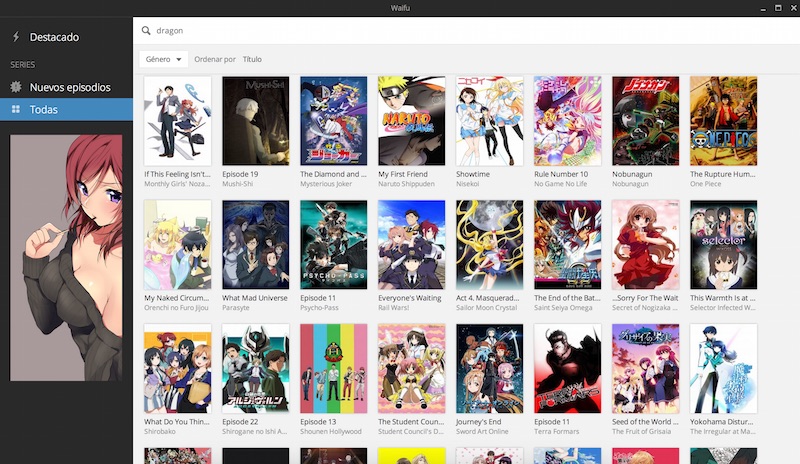Viewport: 800px width, 464px height.
Task: Maximize the Waifu window
Action: point(777,8)
